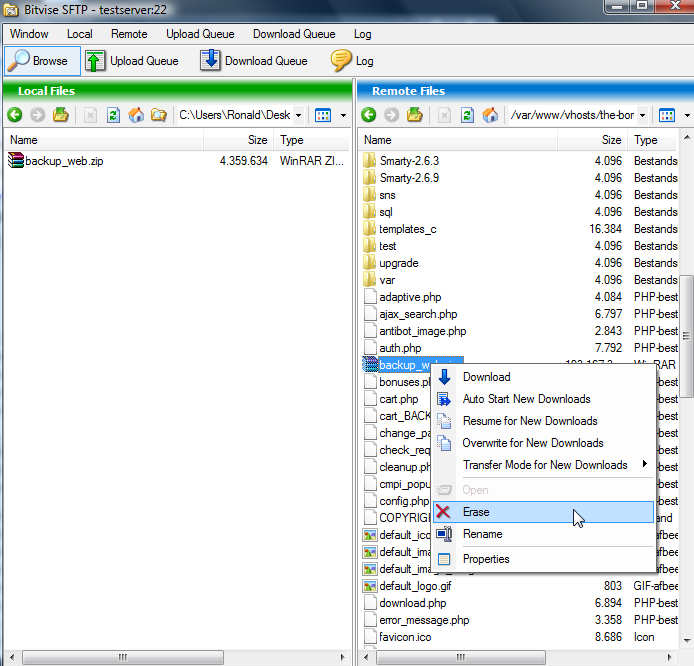
Task: Open remote path dropdown /var/www/vhosts
Action: (x=643, y=115)
